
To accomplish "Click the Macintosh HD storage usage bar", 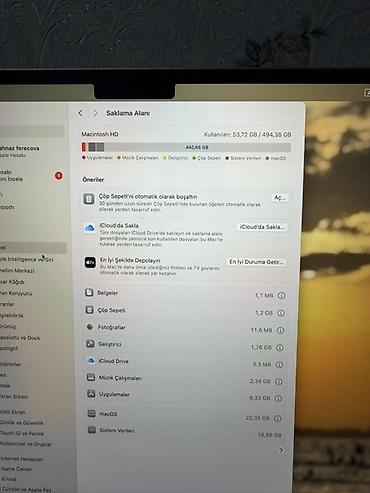I will pos(186,147).
